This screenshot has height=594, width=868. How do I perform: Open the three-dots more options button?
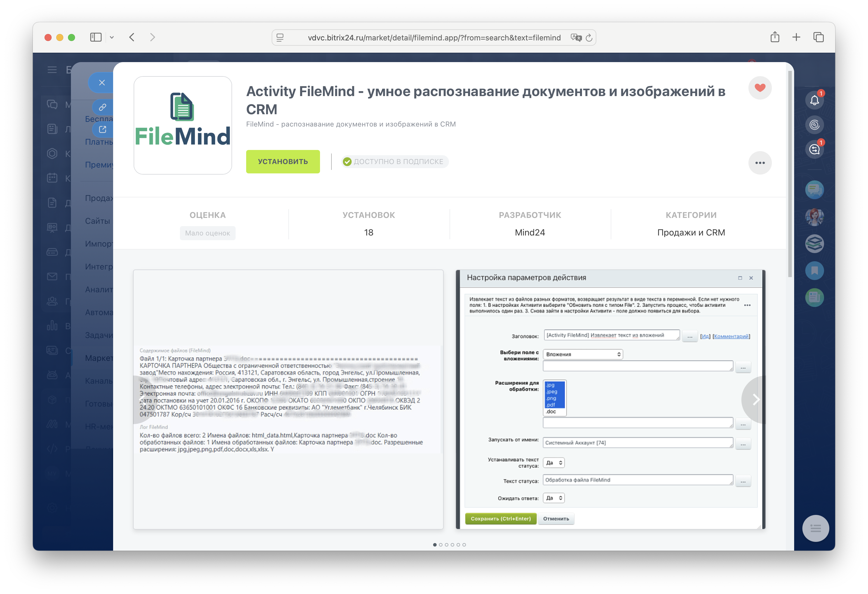[x=760, y=163]
